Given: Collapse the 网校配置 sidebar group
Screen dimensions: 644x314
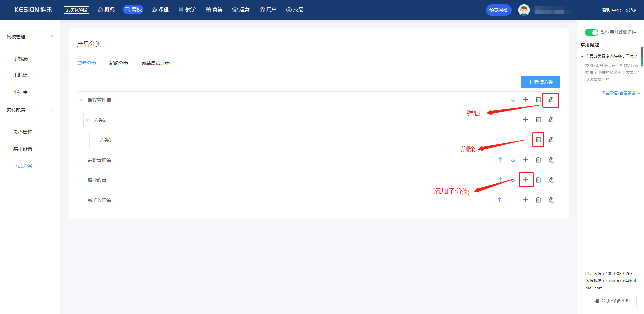Looking at the screenshot, I should 51,110.
